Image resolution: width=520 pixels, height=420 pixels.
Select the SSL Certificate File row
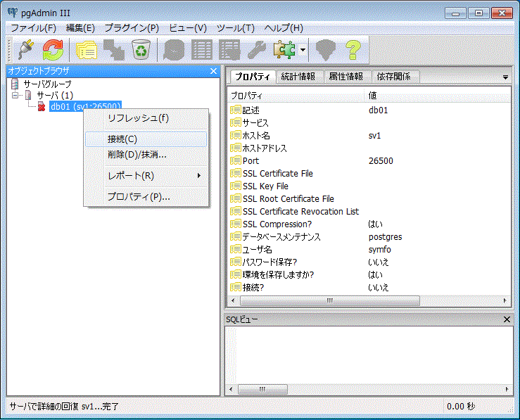(x=369, y=173)
